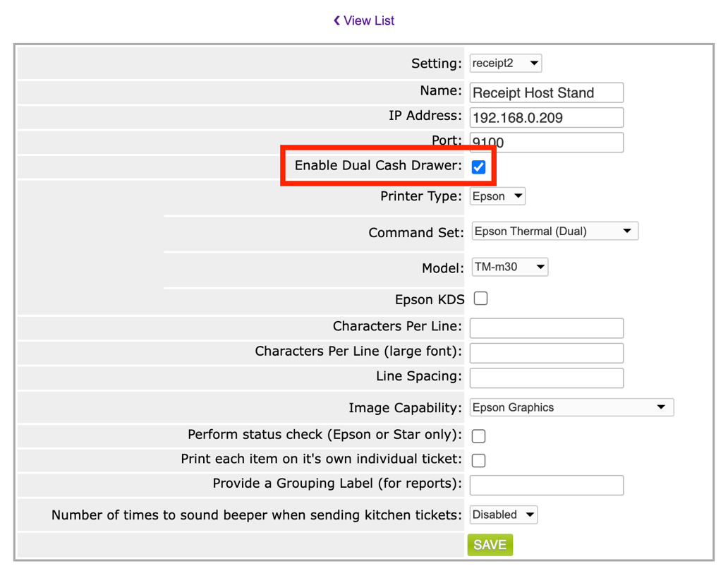Enable Perform status check checkbox
This screenshot has width=728, height=571.
click(479, 435)
